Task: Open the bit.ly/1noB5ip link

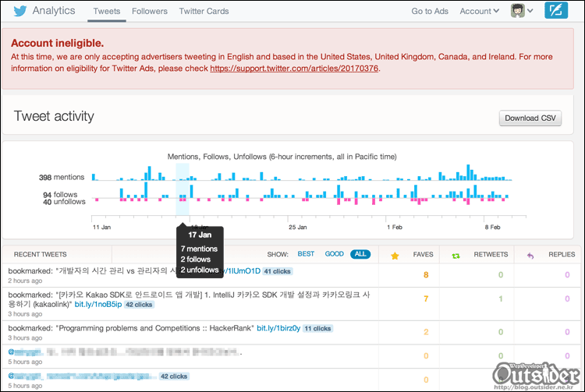Action: [x=98, y=305]
